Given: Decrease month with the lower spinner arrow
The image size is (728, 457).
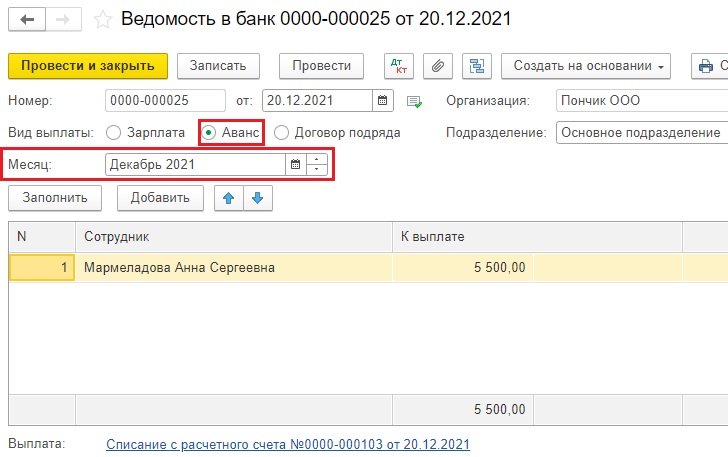Looking at the screenshot, I should [x=317, y=170].
